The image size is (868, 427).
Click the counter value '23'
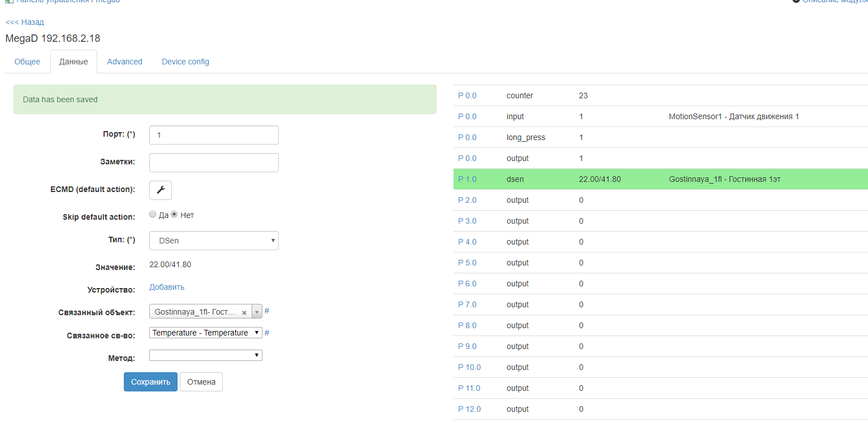(584, 95)
